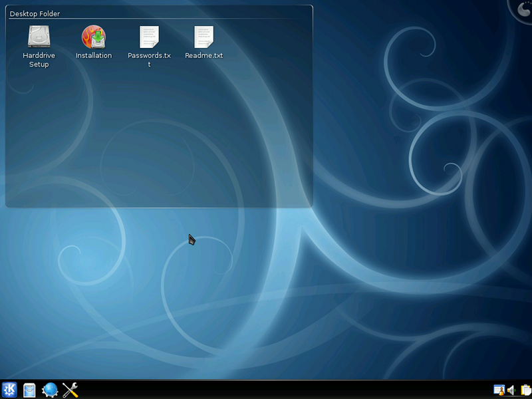
Task: Select the Readme.txt document icon
Action: tap(204, 37)
